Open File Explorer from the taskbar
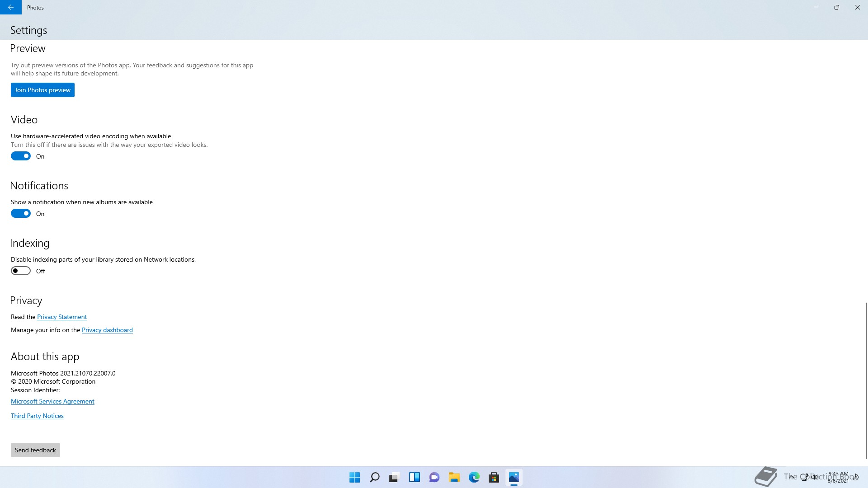 (x=454, y=477)
